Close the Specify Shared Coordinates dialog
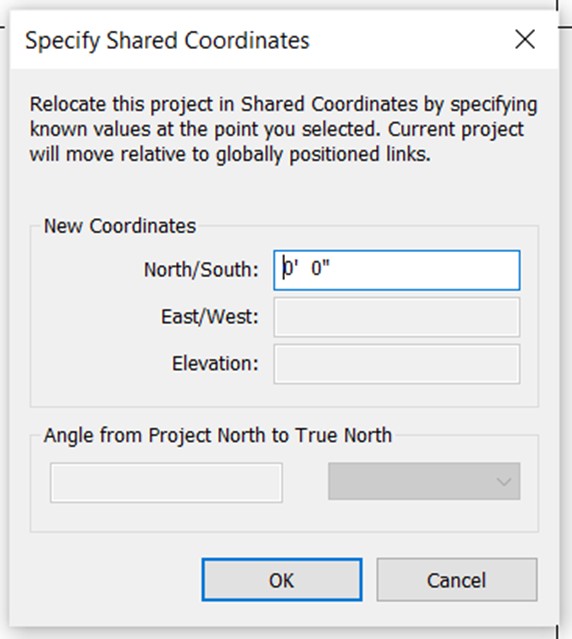The image size is (572, 639). pos(525,40)
